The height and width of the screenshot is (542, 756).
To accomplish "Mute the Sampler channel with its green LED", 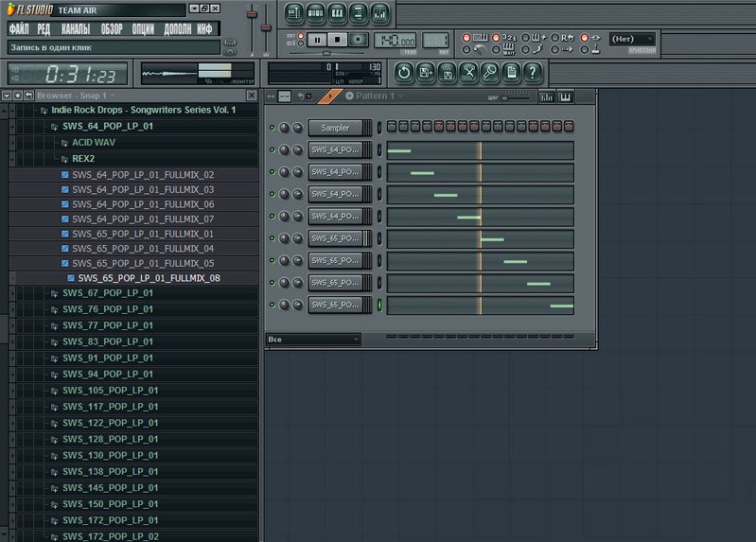I will point(273,128).
